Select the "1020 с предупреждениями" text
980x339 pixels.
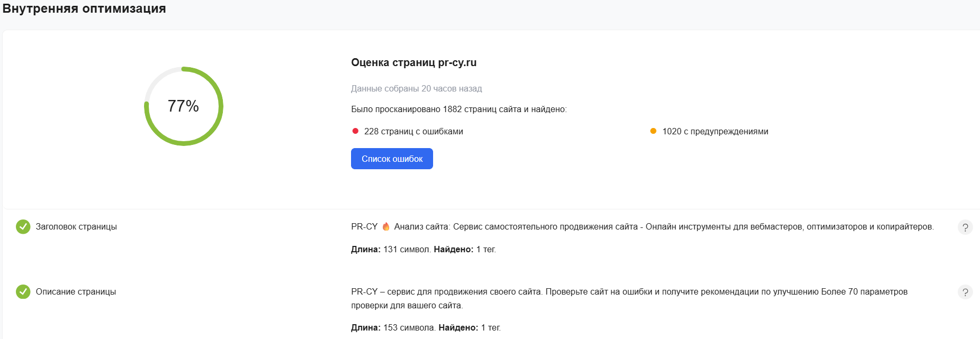click(x=715, y=132)
